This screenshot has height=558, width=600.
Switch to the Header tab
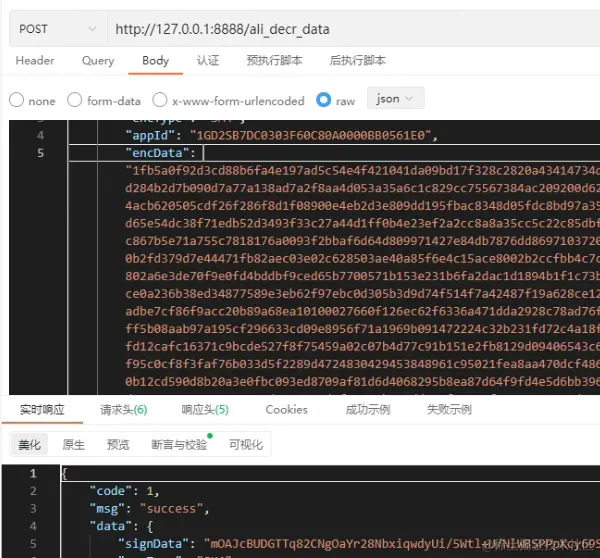[x=35, y=60]
